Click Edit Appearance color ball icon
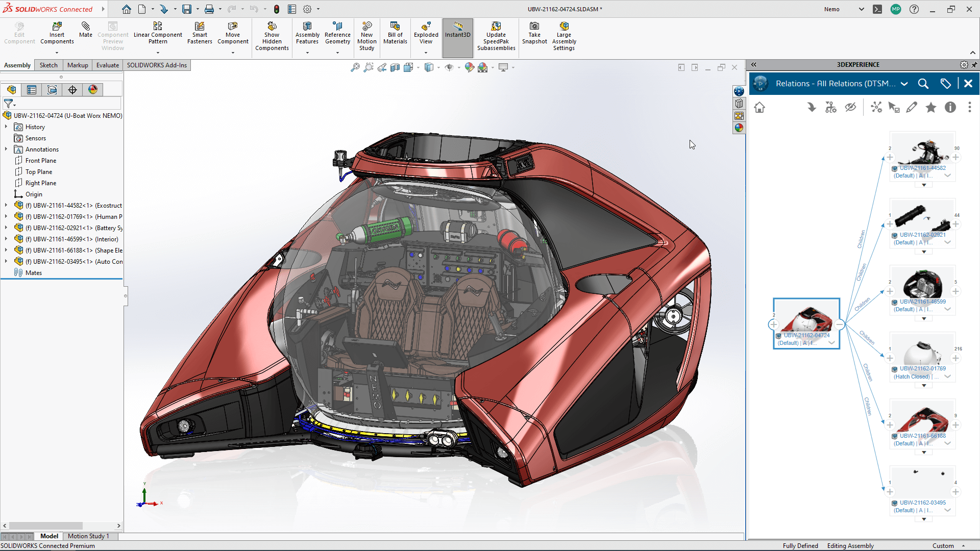 [x=469, y=67]
